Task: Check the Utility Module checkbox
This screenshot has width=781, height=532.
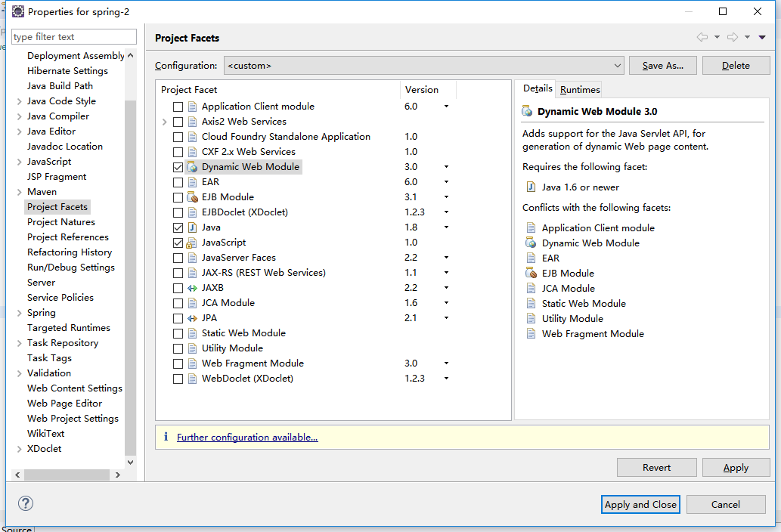Action: [178, 348]
